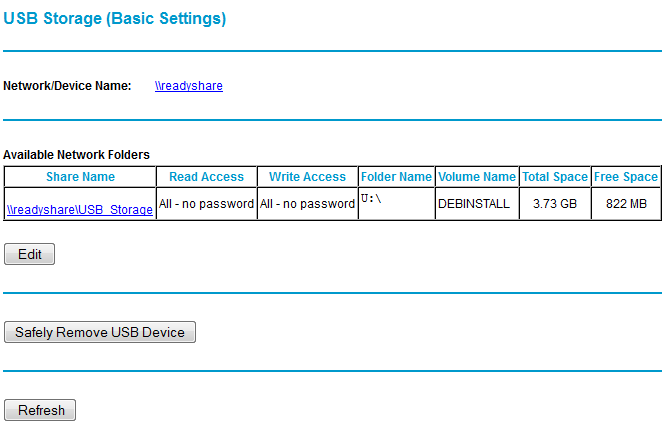This screenshot has height=439, width=668.
Task: Click the 3.73 GB total space cell
Action: point(555,204)
